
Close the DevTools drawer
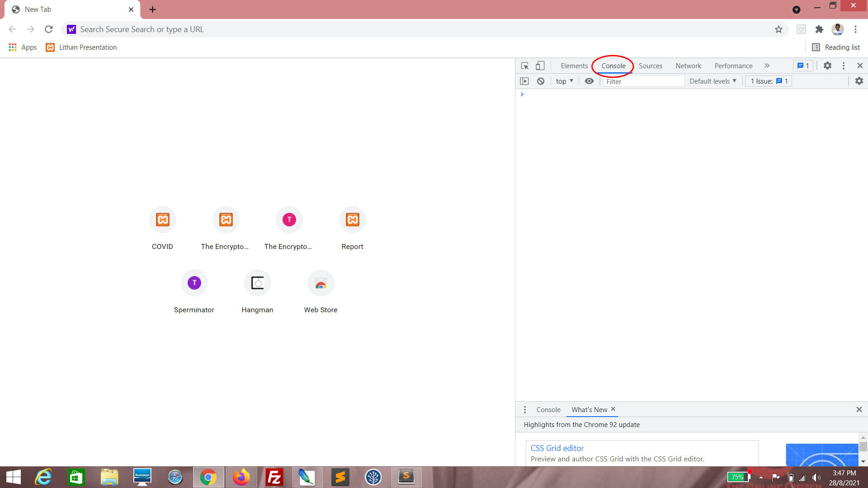(859, 409)
